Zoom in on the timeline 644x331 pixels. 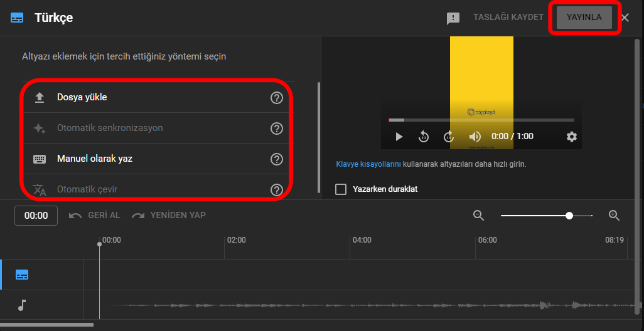tap(614, 216)
